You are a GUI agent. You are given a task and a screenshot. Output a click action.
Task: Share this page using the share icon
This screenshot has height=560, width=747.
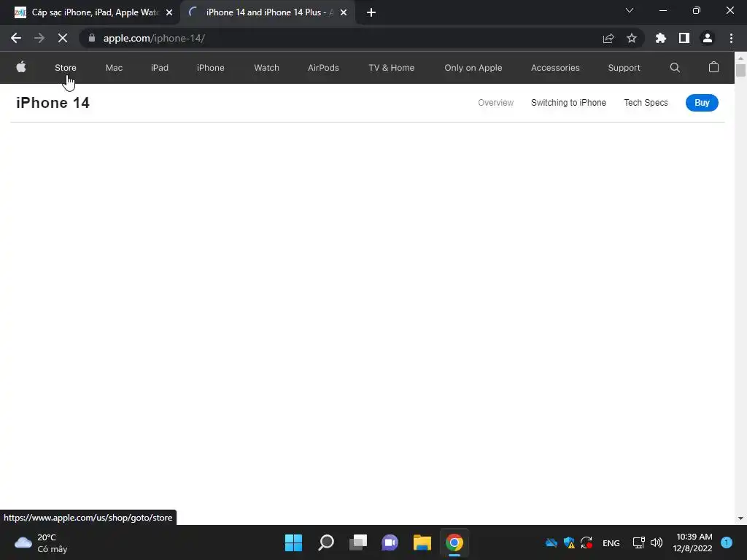(x=608, y=38)
